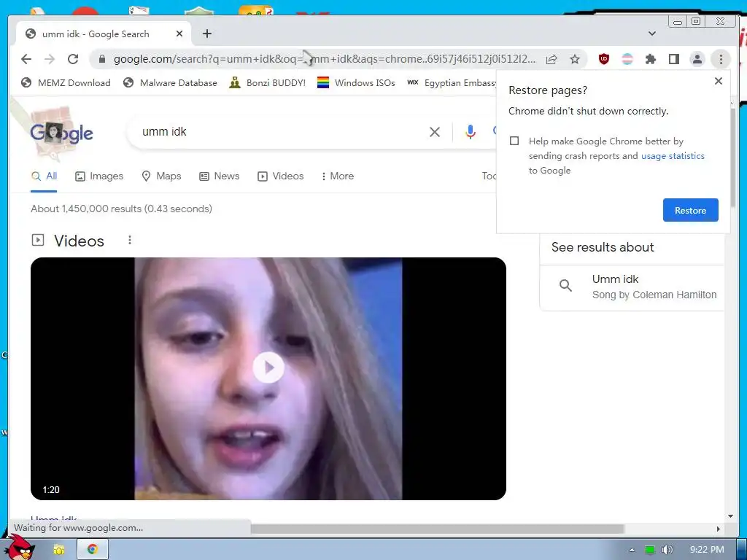Click horizontal scroll right arrow
Viewport: 747px width, 560px height.
point(719,529)
